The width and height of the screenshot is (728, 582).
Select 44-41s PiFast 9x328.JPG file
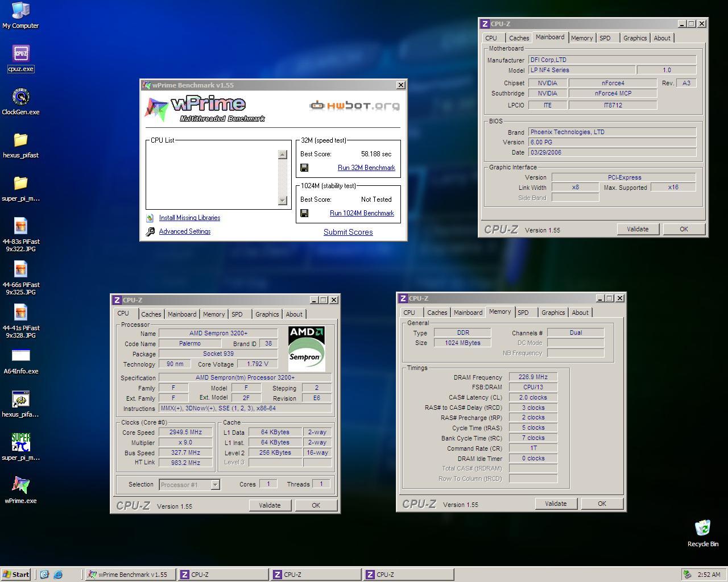pyautogui.click(x=20, y=321)
